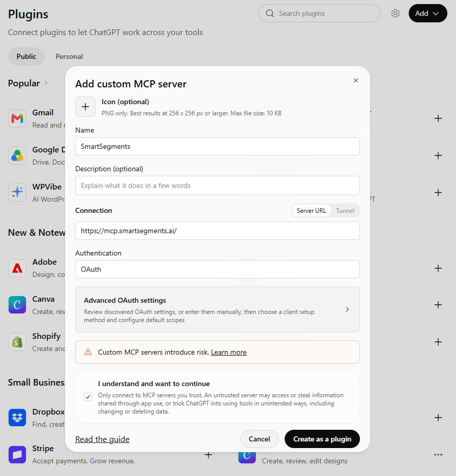Open the Gmail plugin icon
The image size is (456, 476).
pyautogui.click(x=17, y=118)
